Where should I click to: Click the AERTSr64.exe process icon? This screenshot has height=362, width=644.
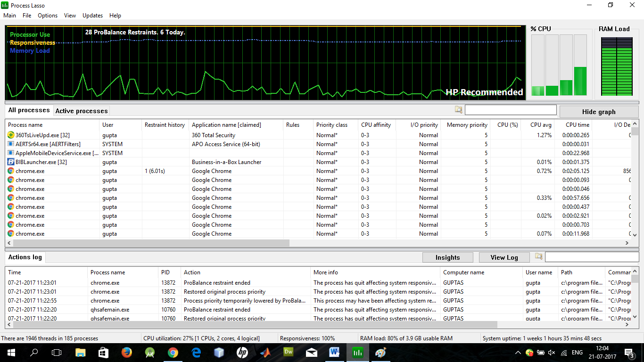coord(11,144)
